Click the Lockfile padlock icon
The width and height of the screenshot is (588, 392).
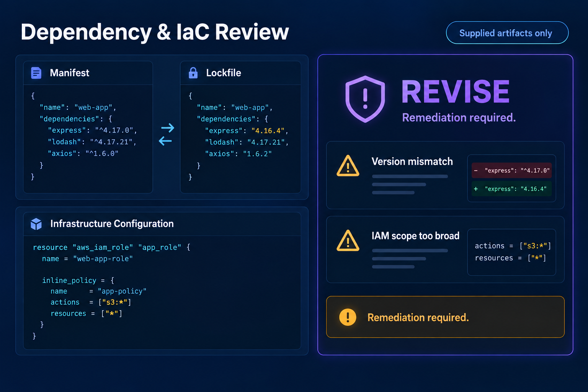193,73
